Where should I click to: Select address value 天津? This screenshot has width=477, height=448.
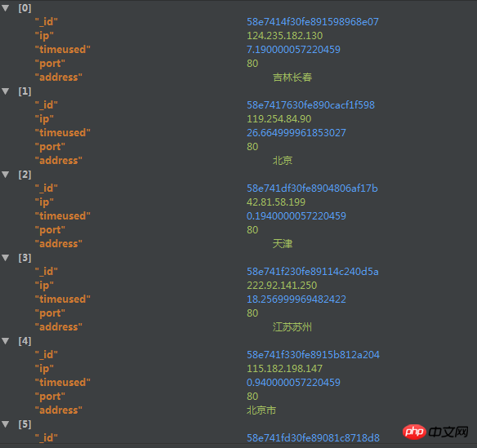[283, 244]
